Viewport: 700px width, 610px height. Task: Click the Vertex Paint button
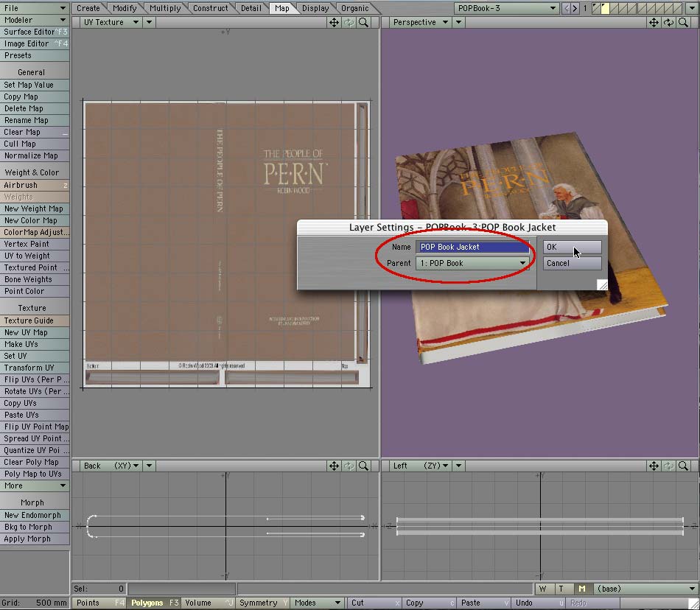pyautogui.click(x=35, y=244)
